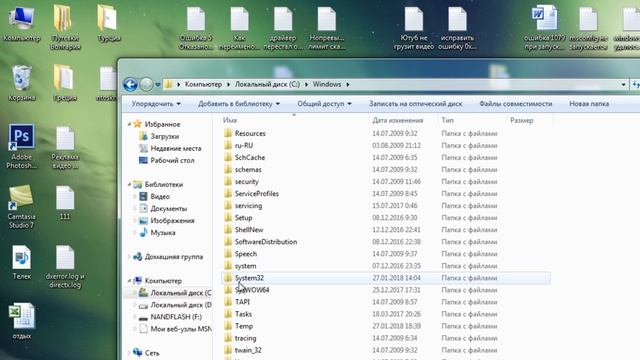
Task: Click the Компьютер breadcrumb in address bar
Action: pos(203,84)
